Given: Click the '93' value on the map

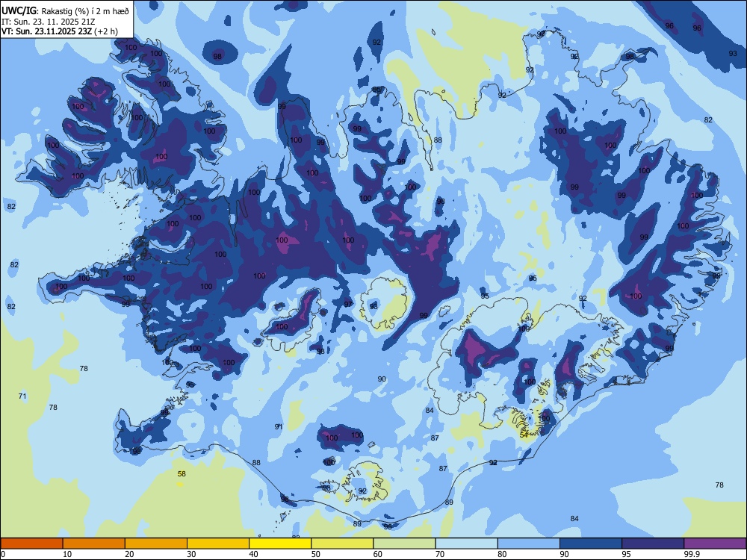Looking at the screenshot, I should coord(734,53).
